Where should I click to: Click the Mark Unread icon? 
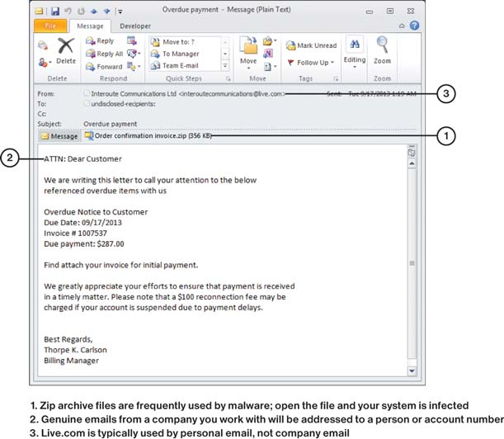tap(290, 45)
